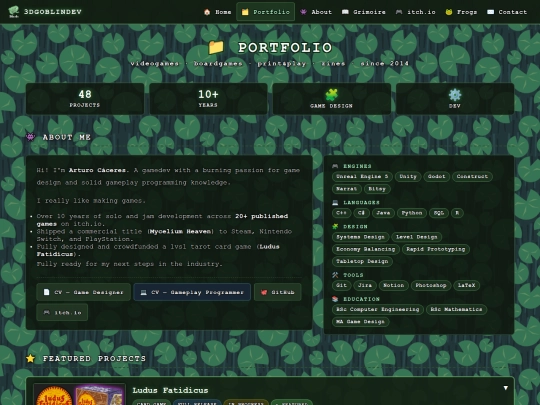Open the CV – Game Designer button

(x=83, y=292)
